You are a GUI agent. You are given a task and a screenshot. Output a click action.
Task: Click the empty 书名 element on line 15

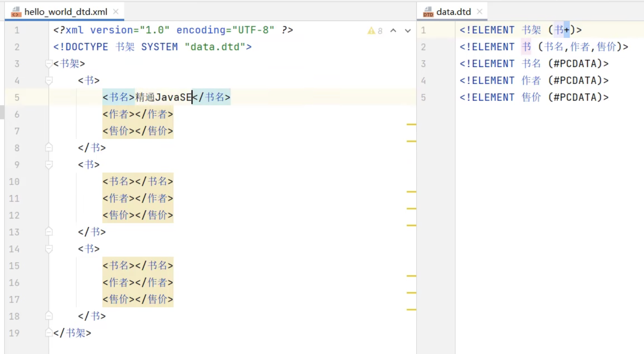138,266
